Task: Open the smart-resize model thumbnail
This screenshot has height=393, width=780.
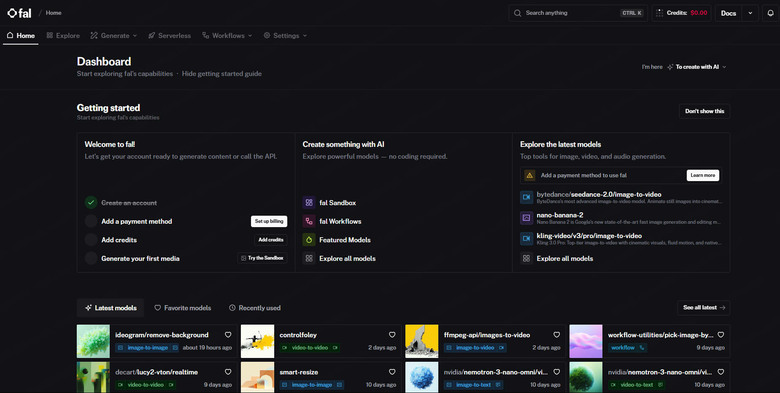Action: click(257, 377)
